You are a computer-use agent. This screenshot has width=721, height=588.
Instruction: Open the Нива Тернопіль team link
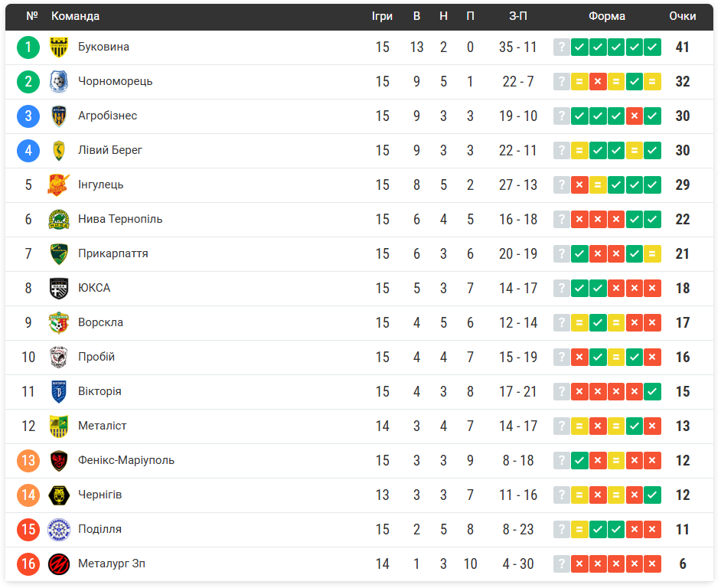120,219
